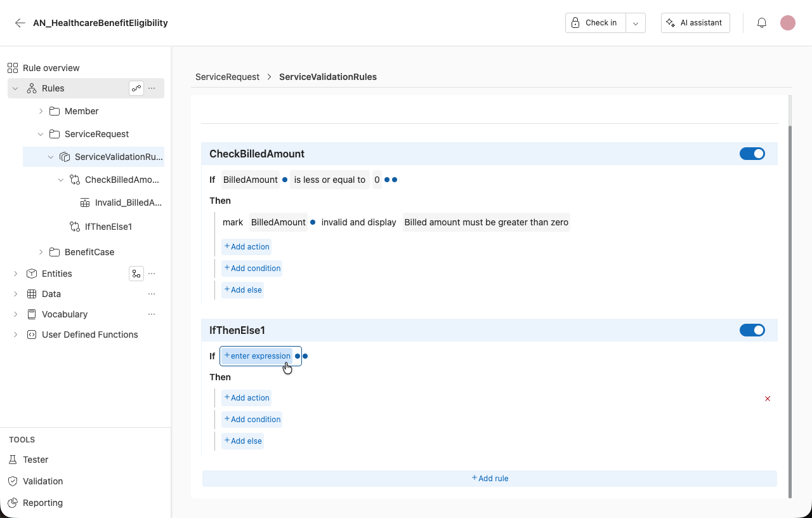Open the Entities more options menu
Image resolution: width=812 pixels, height=518 pixels.
[152, 274]
